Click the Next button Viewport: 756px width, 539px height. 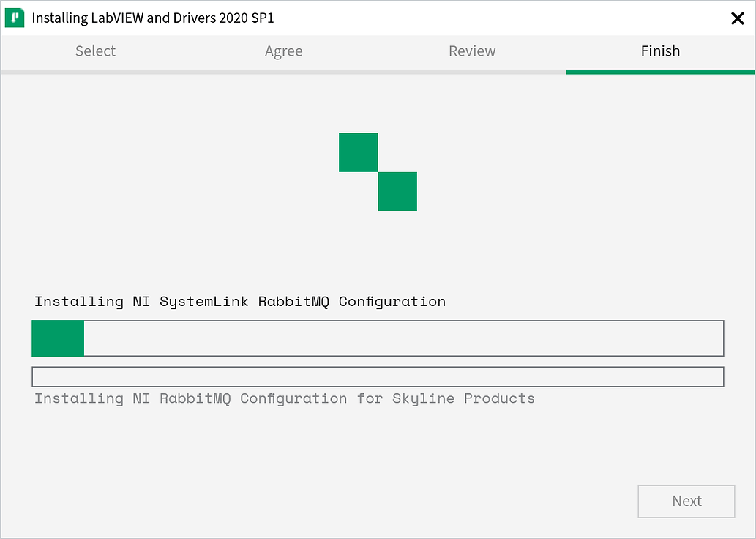686,501
